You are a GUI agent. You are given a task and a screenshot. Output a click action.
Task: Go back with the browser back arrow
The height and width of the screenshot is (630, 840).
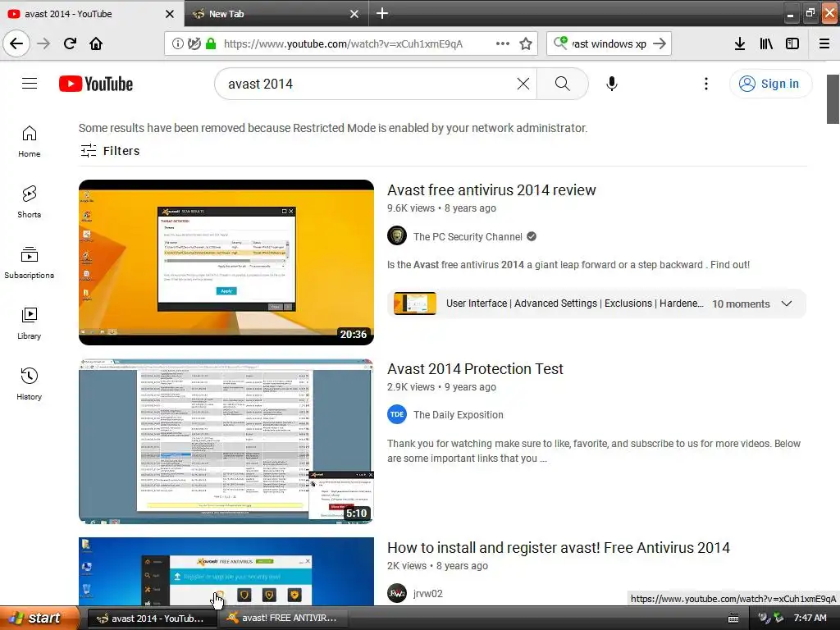pyautogui.click(x=16, y=43)
